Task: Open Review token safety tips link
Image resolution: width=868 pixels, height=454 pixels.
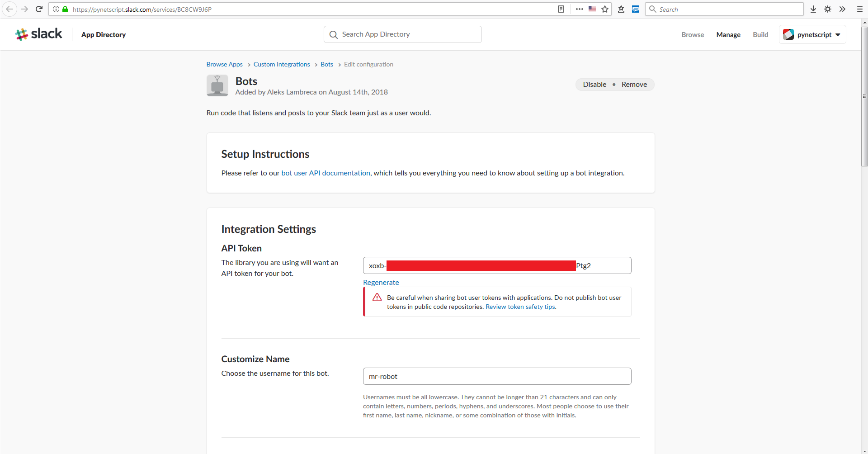Action: (x=520, y=307)
